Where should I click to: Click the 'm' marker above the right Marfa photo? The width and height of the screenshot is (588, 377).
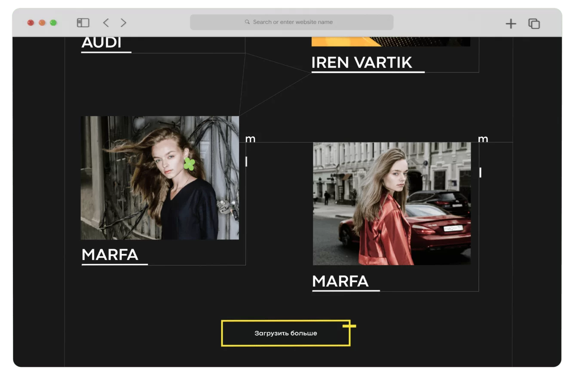point(483,139)
